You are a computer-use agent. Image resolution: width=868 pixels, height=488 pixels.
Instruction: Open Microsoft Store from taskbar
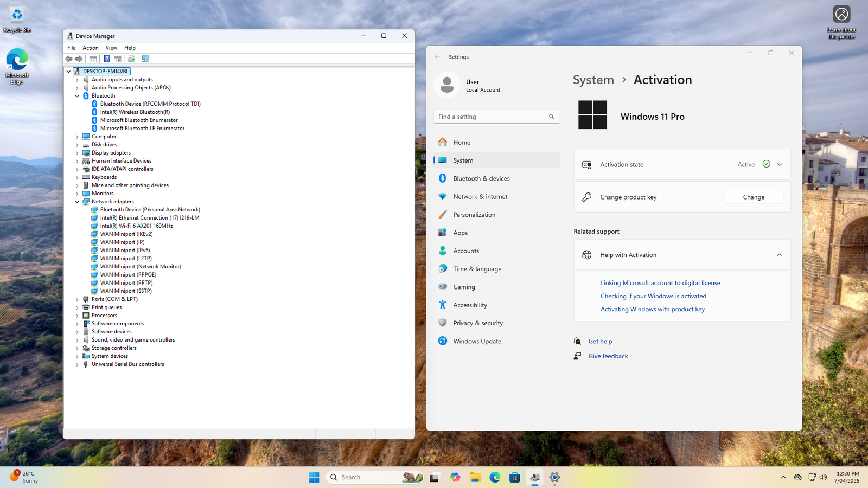pos(515,477)
